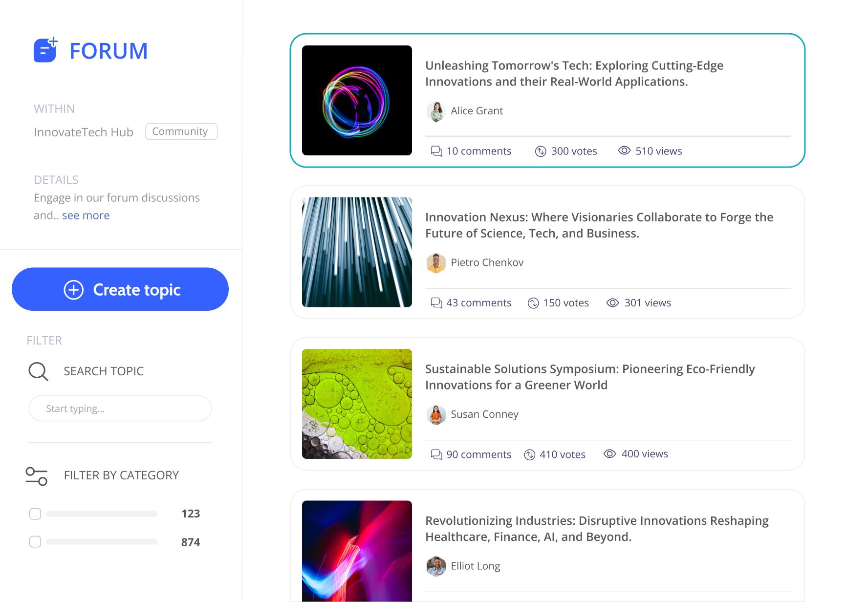Click Pietro Chenkov's avatar
The height and width of the screenshot is (602, 868).
click(x=436, y=263)
